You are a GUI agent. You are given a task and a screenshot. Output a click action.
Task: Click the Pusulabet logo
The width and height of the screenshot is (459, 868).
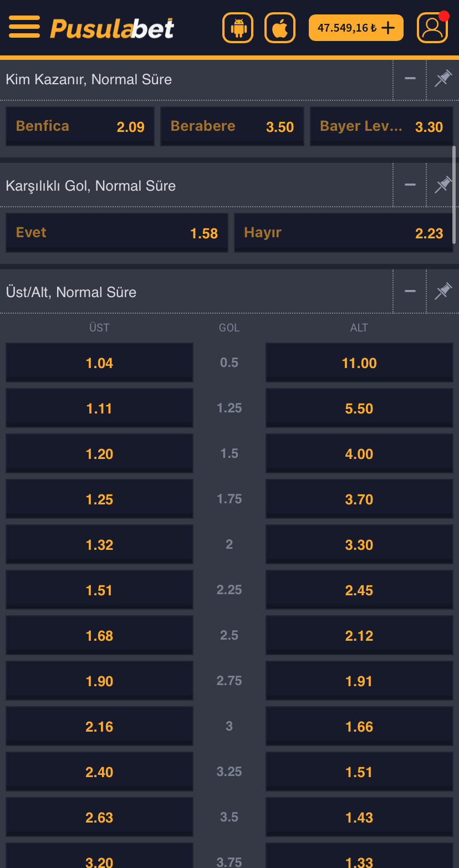pyautogui.click(x=112, y=28)
